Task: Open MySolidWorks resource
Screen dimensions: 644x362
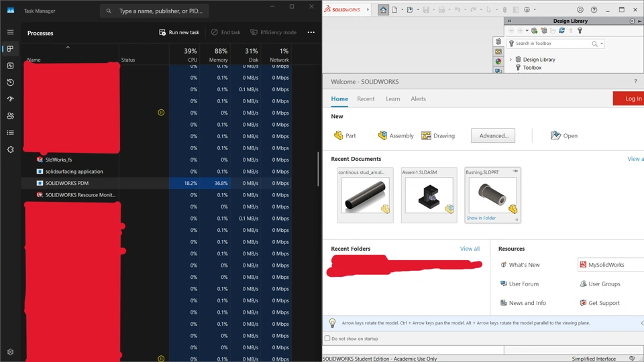Action: [x=610, y=265]
